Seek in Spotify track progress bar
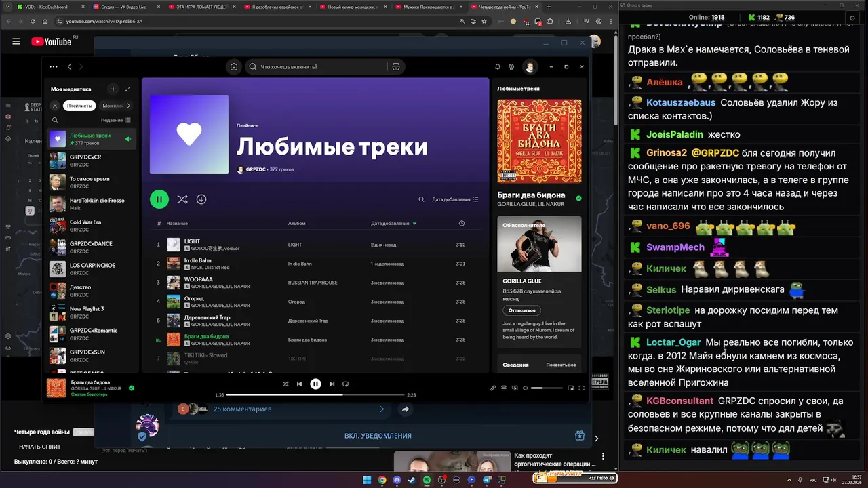This screenshot has height=488, width=868. 315,394
